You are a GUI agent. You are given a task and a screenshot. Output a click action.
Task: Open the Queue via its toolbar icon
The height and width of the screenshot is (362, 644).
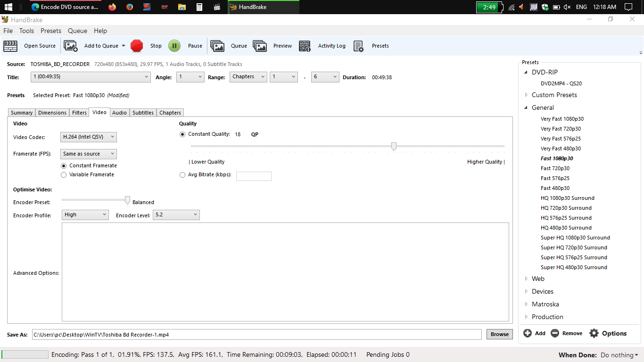tap(217, 46)
